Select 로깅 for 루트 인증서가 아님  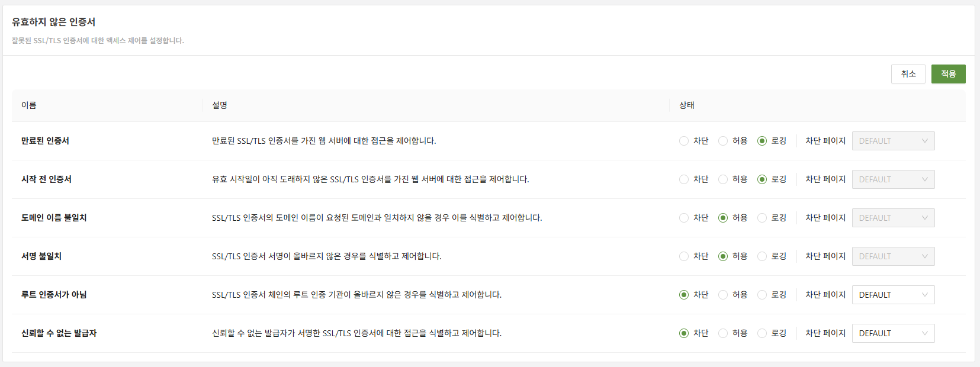[x=762, y=295]
